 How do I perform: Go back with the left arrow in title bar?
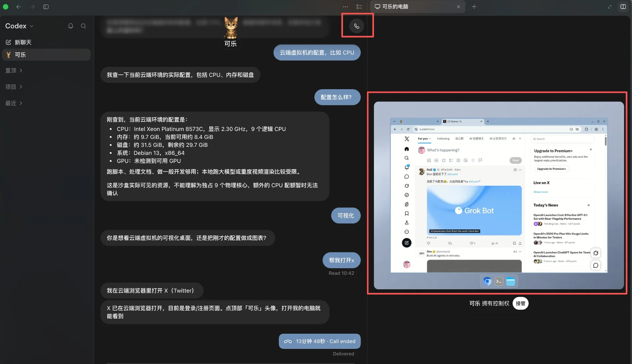pyautogui.click(x=19, y=7)
